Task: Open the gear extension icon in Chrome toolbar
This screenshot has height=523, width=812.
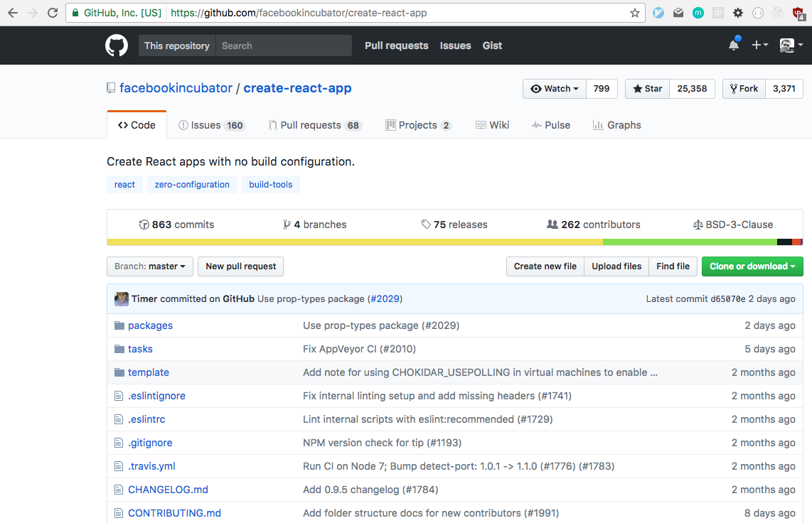Action: [738, 13]
